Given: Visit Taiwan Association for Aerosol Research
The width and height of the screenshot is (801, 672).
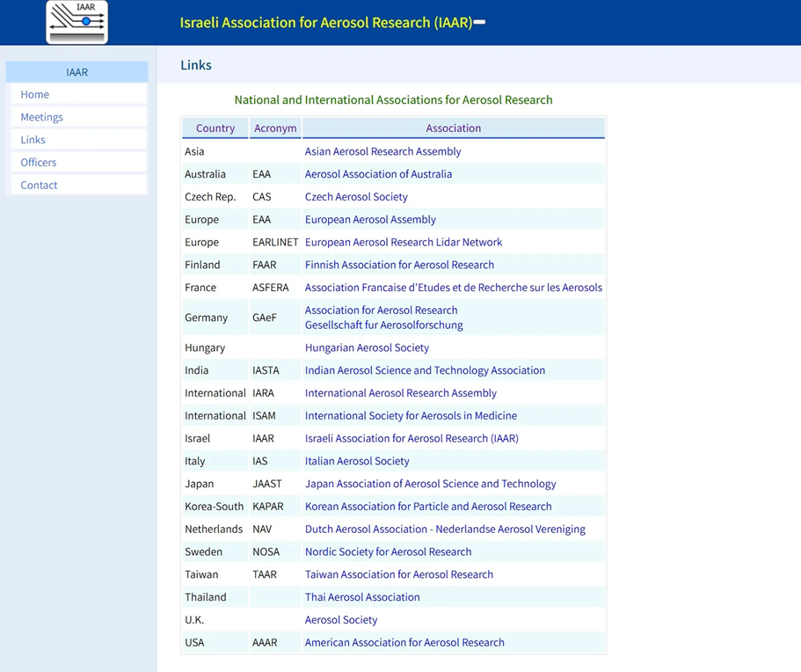Looking at the screenshot, I should coord(399,574).
